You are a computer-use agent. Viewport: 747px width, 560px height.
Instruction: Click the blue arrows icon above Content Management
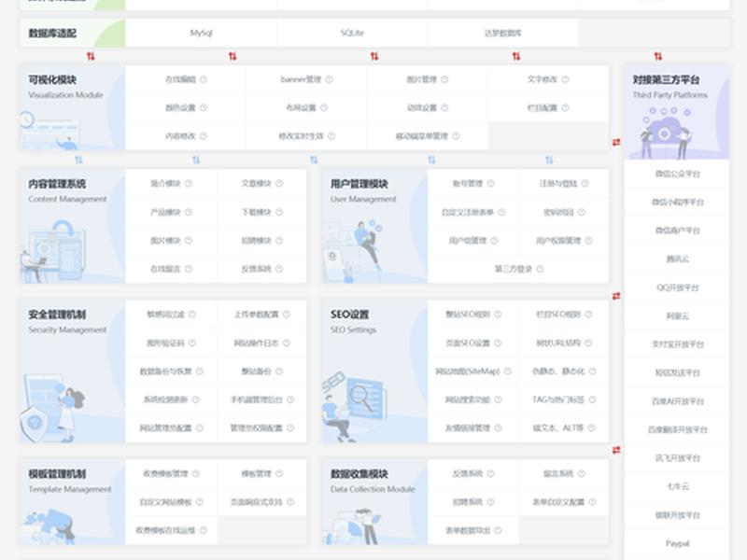[78, 160]
